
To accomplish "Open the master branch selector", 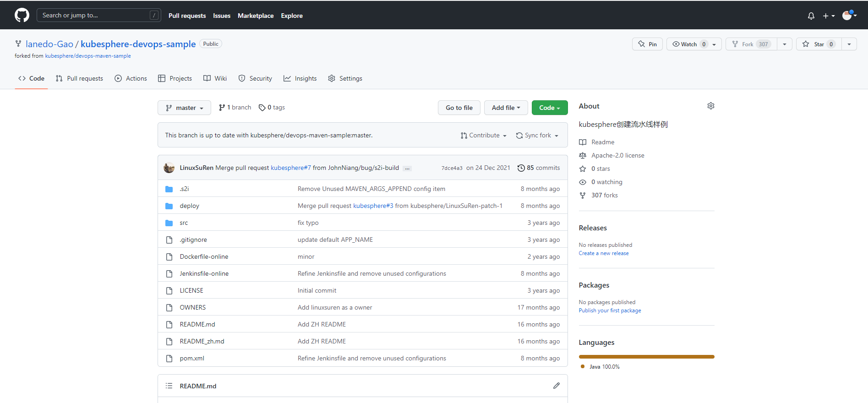I will [x=184, y=108].
